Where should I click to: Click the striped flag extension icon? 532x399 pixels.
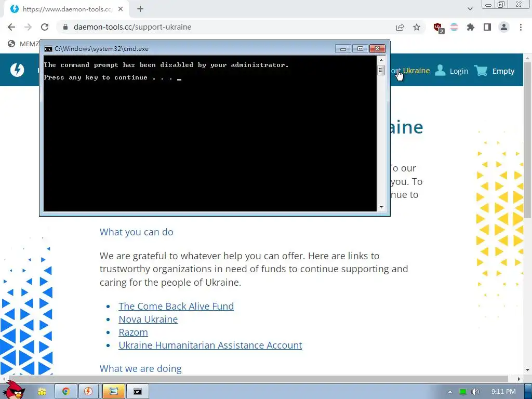pos(454,27)
